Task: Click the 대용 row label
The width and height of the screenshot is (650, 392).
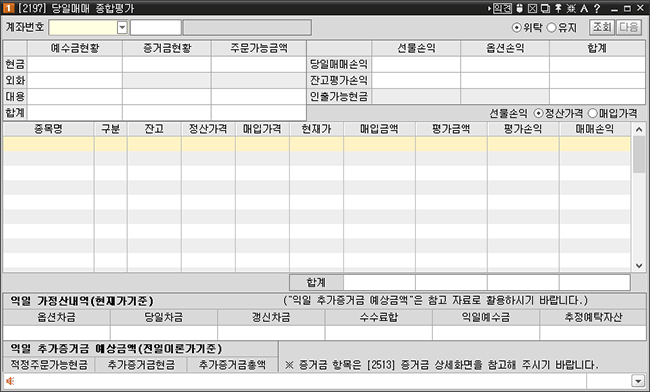Action: (15, 97)
